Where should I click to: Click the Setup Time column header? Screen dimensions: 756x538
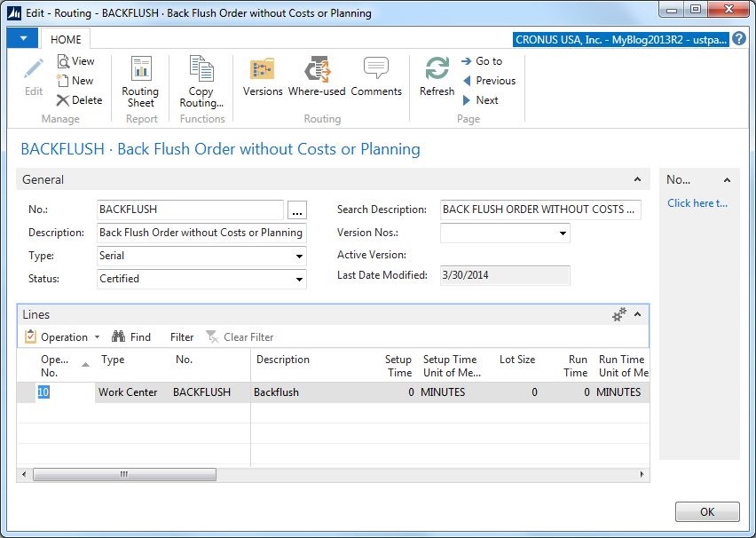pyautogui.click(x=398, y=366)
